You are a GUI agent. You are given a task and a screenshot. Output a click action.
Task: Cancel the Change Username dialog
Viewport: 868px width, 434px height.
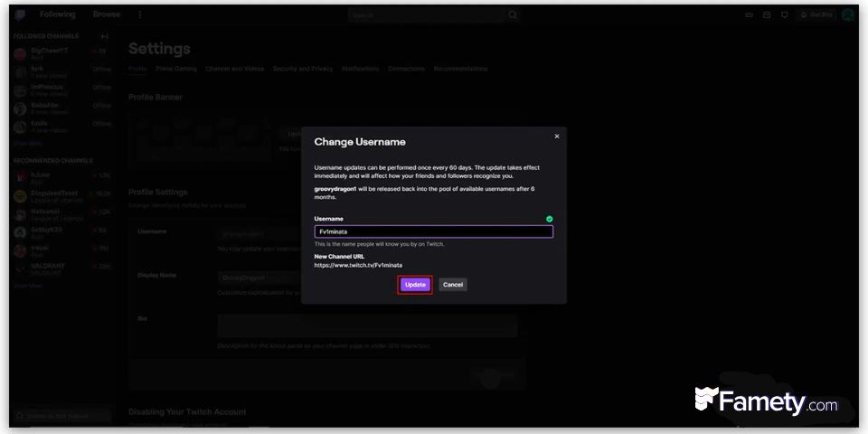pyautogui.click(x=453, y=285)
